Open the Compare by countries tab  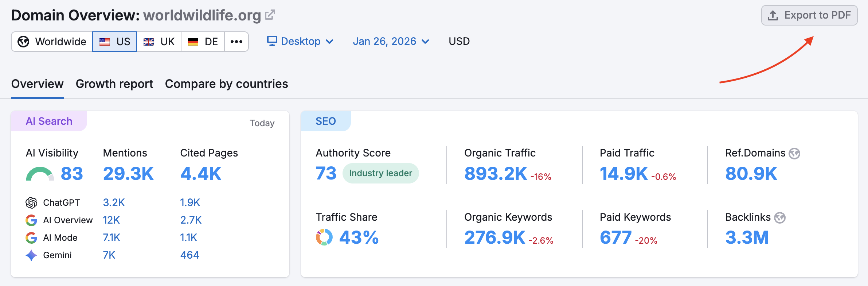(226, 84)
